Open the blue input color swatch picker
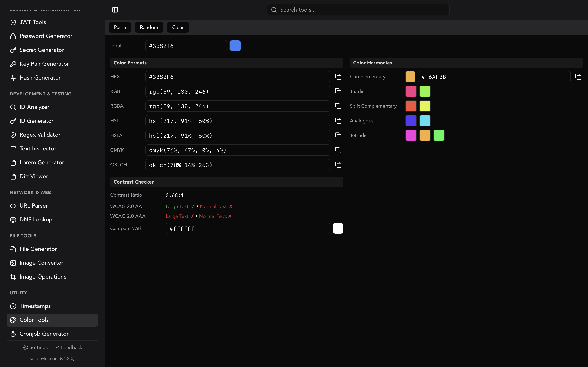The height and width of the screenshot is (367, 588). [235, 46]
